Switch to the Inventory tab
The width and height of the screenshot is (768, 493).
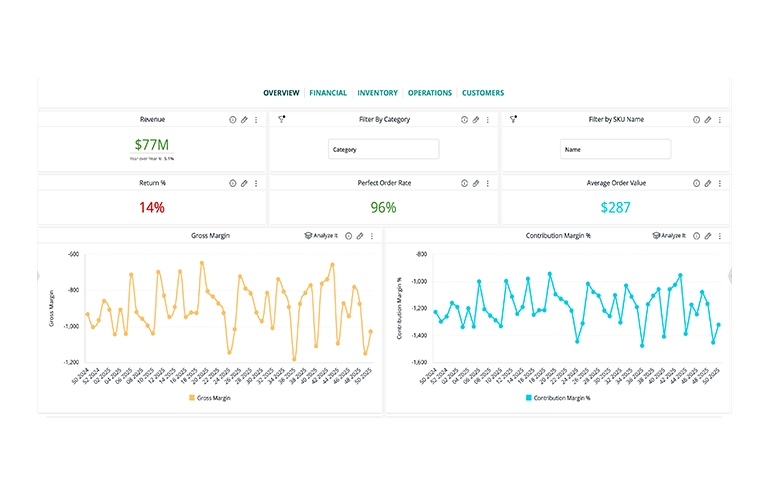point(377,93)
